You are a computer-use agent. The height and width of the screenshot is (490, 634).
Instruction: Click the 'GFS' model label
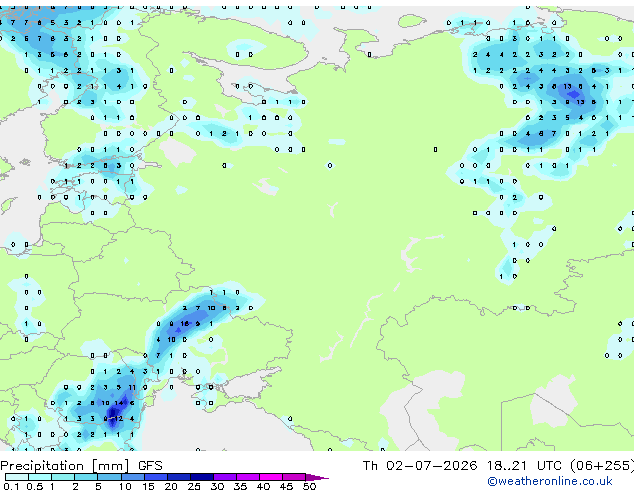coord(150,466)
